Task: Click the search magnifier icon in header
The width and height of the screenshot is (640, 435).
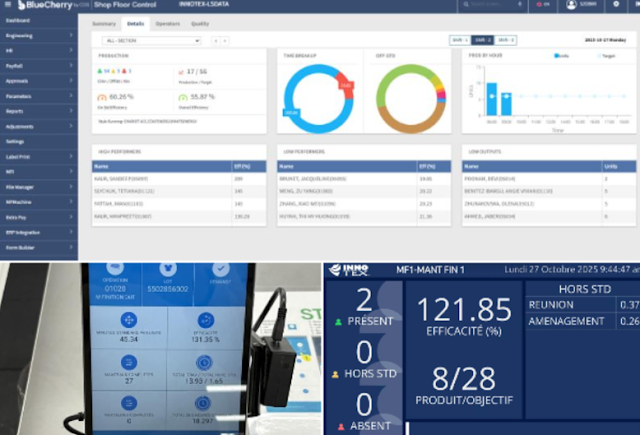Action: (x=466, y=4)
